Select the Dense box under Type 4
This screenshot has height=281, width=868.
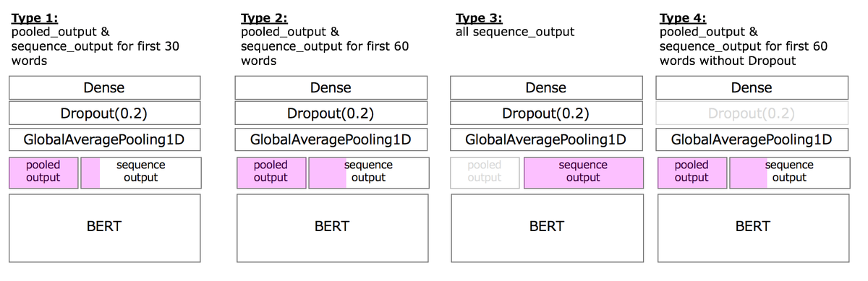tap(752, 87)
